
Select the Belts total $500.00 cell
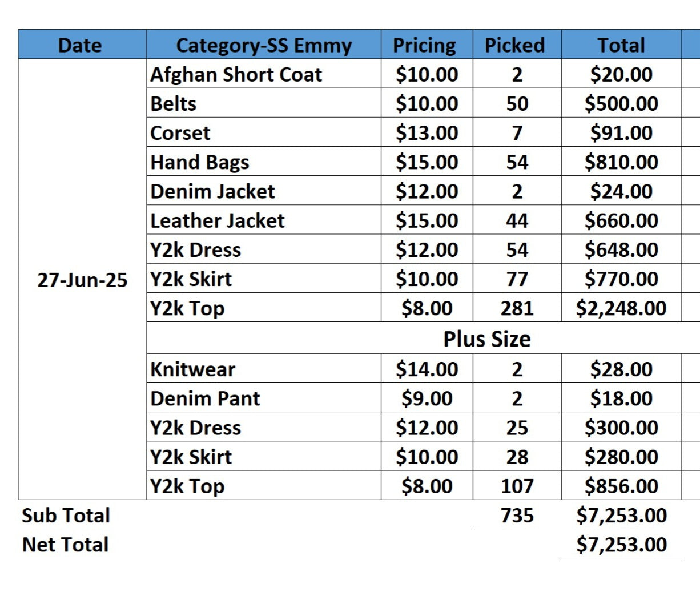(621, 103)
